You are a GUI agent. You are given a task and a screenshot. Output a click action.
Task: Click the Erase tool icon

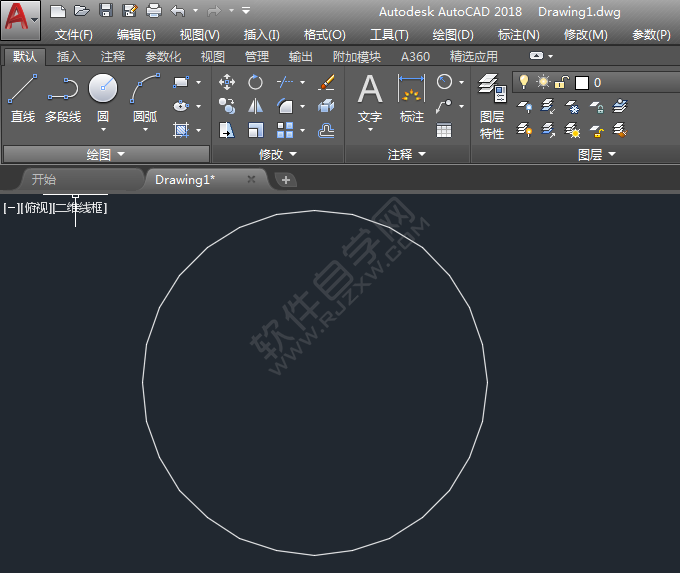click(326, 82)
